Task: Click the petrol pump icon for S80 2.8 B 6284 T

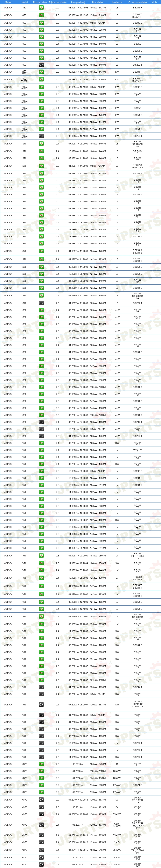Action: pyautogui.click(x=41, y=387)
